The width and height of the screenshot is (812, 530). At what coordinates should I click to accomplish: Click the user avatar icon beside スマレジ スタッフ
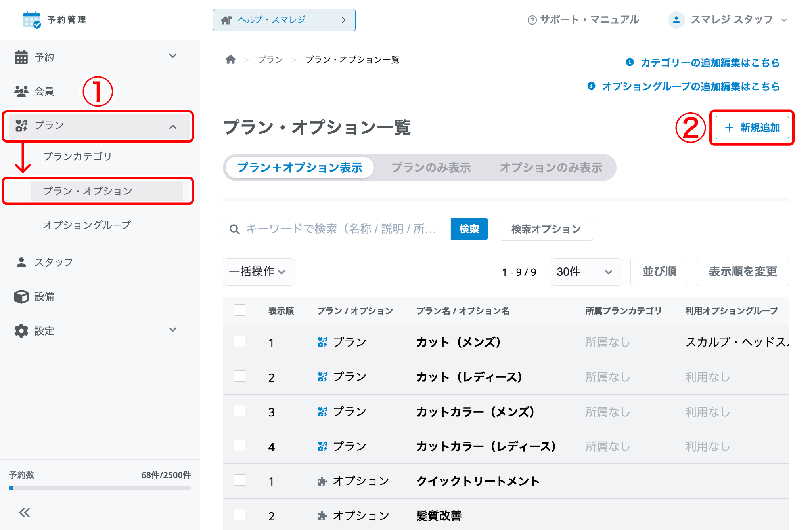tap(676, 20)
